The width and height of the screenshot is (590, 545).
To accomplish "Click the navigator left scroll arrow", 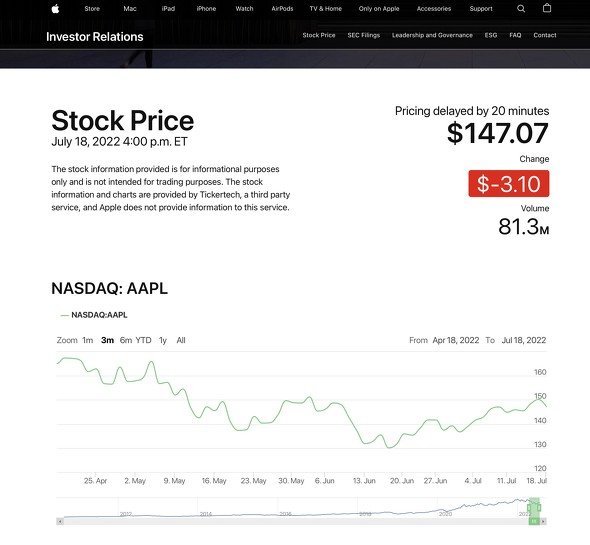I will pyautogui.click(x=60, y=521).
